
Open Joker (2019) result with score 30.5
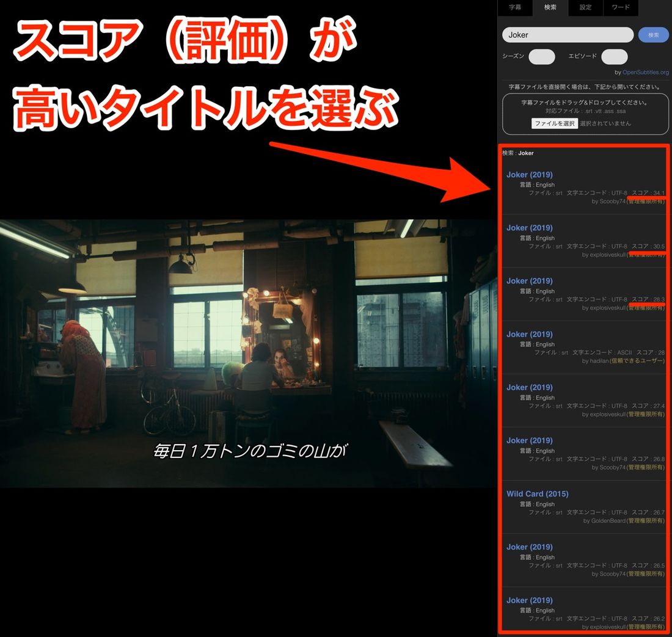coord(529,227)
